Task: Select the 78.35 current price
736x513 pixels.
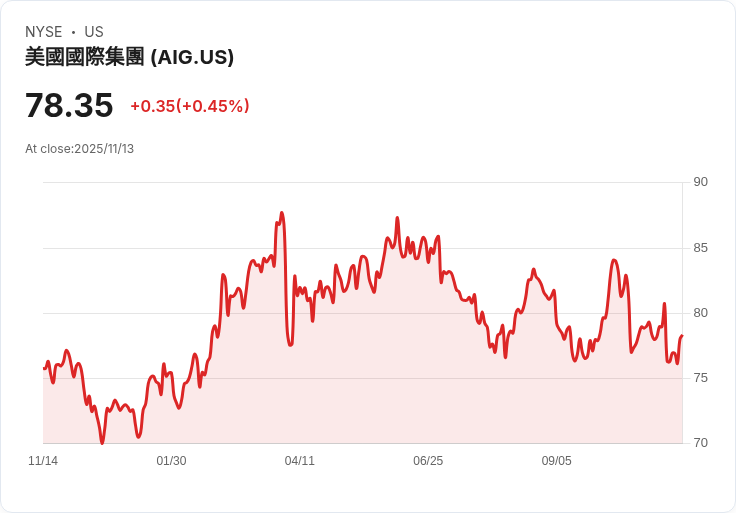Action: [x=69, y=105]
